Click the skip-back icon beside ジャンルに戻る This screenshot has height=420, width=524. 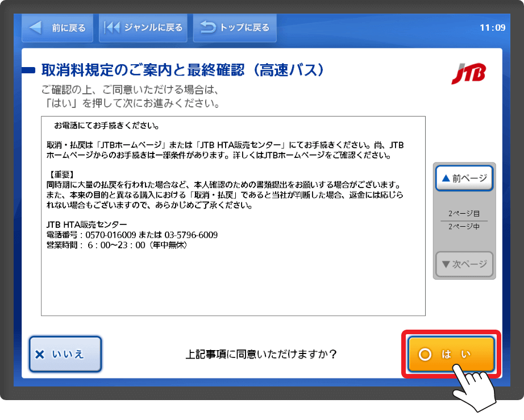(x=113, y=27)
